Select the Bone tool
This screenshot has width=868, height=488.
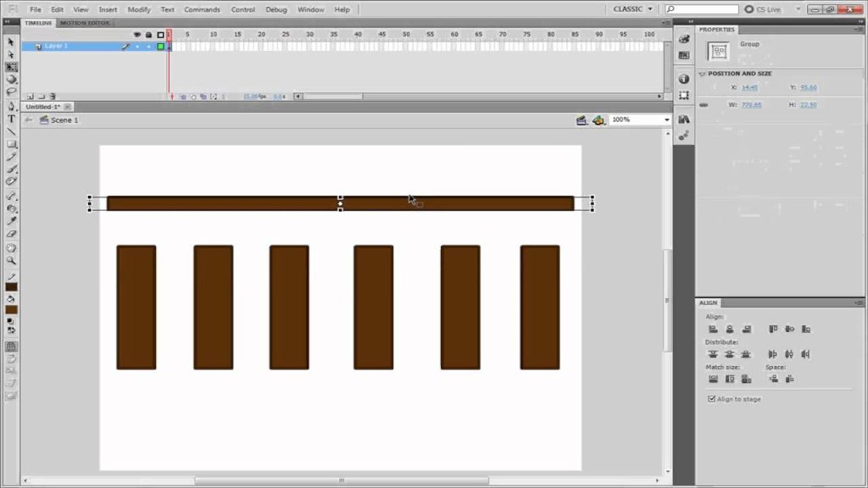(11, 196)
